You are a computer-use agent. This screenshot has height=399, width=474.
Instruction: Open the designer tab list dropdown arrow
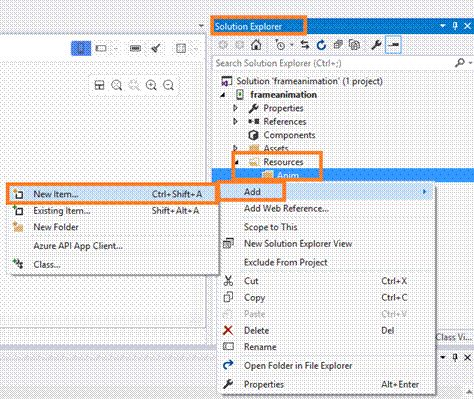click(x=201, y=26)
